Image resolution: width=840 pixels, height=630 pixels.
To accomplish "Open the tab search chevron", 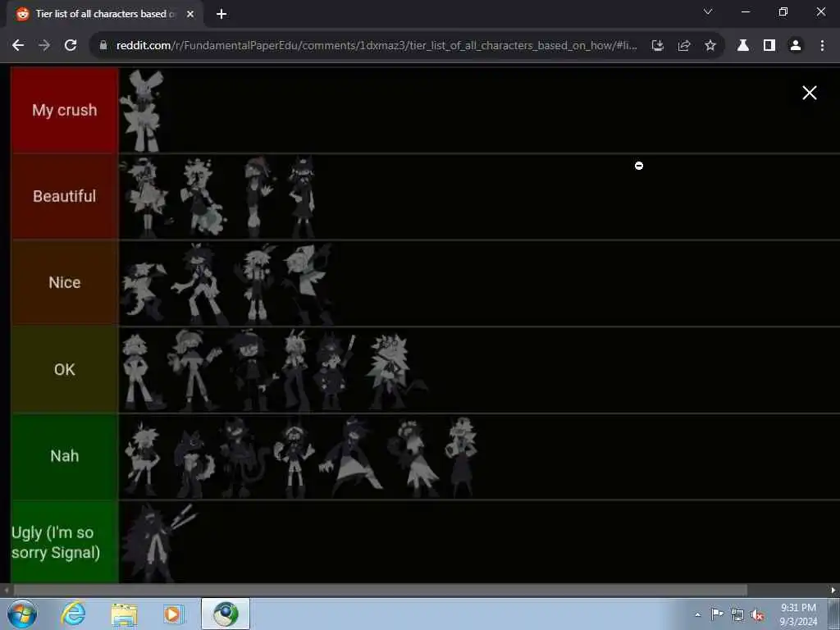I will (x=708, y=11).
